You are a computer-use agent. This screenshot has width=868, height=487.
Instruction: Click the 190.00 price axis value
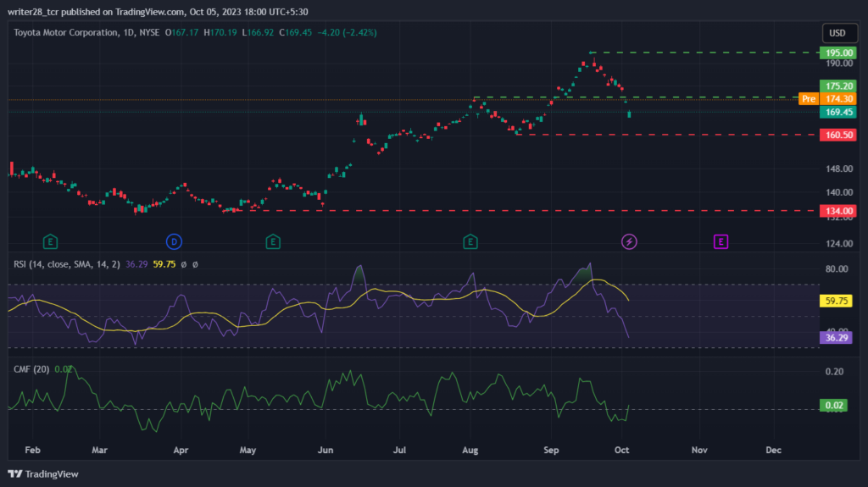(839, 64)
